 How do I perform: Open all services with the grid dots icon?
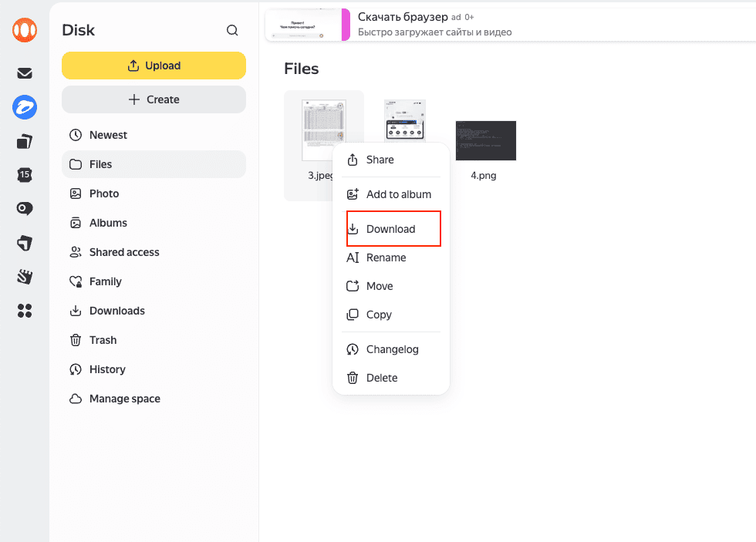tap(25, 311)
